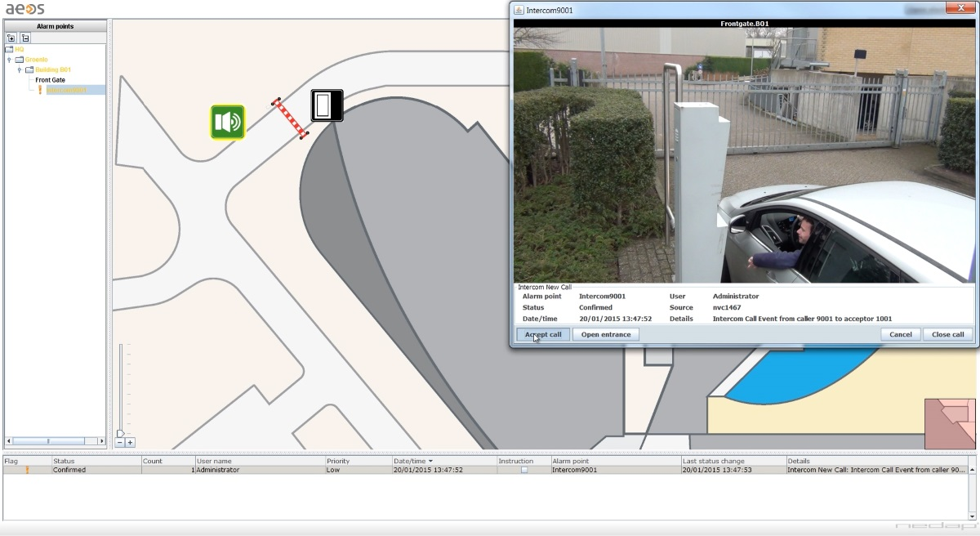Click the red-and-white barrier gate icon on the map
This screenshot has width=980, height=536.
[x=289, y=118]
